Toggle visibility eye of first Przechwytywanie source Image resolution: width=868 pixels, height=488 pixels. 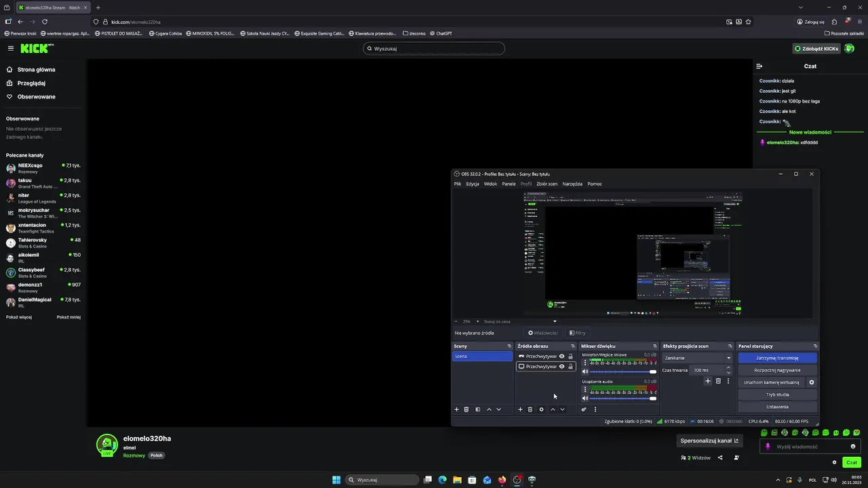561,356
